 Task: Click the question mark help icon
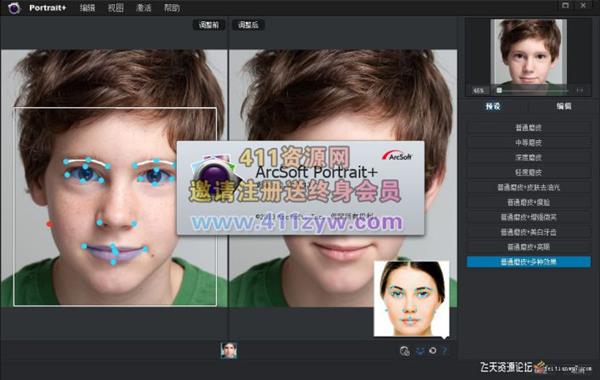[444, 351]
